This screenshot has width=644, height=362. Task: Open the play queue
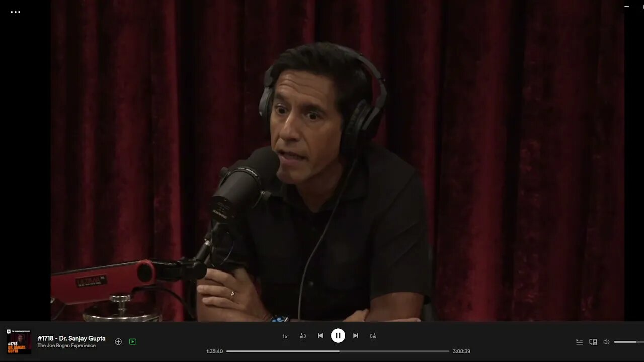click(x=579, y=342)
